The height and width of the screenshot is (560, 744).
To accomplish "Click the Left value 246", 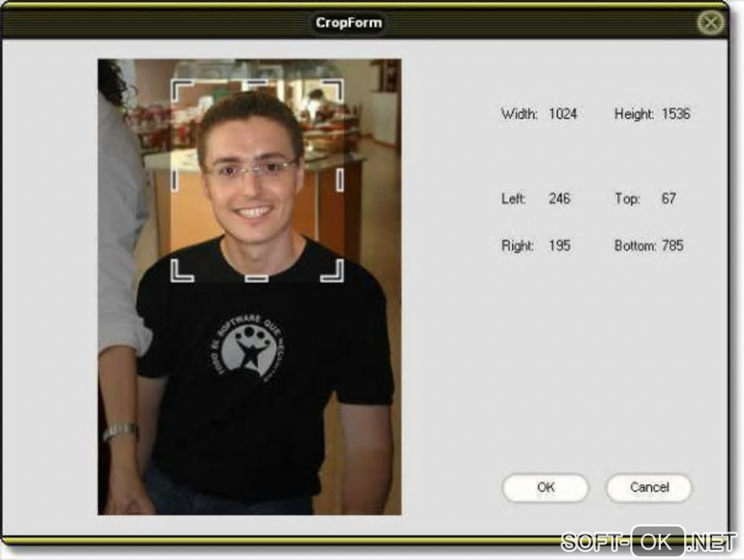I will click(559, 198).
